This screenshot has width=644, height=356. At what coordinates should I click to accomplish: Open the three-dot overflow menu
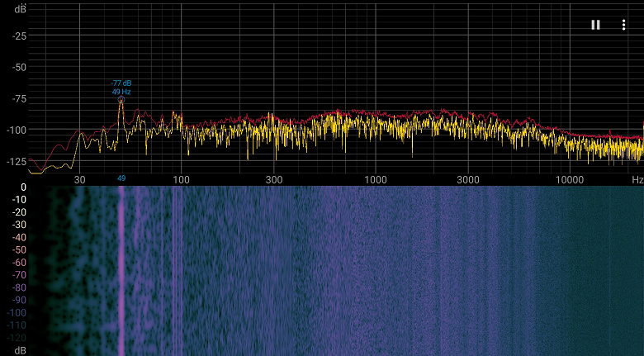(x=623, y=25)
